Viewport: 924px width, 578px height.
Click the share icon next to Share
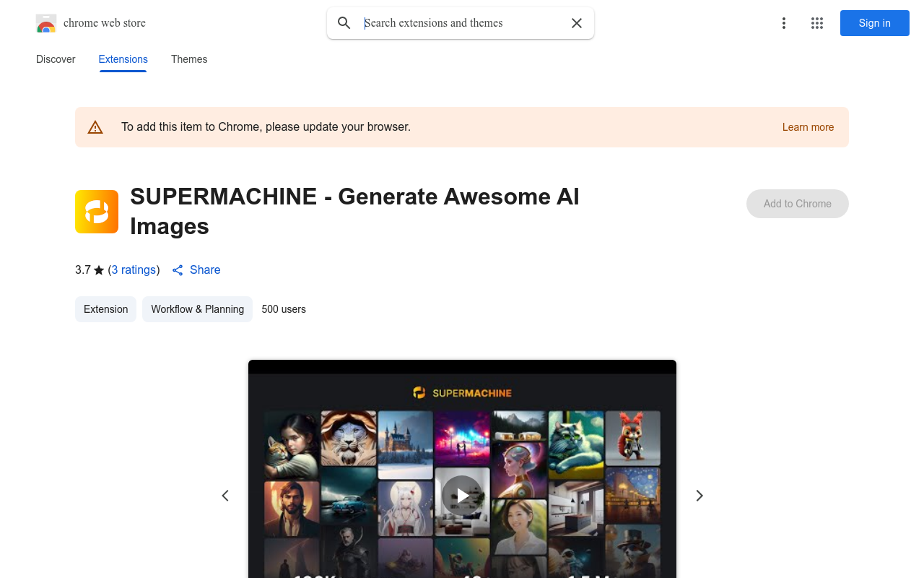178,270
